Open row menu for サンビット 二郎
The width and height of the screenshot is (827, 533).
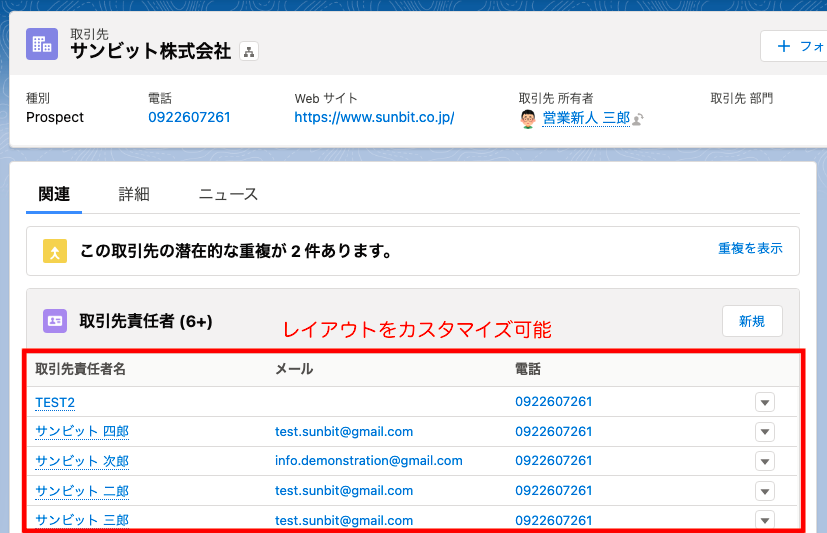coord(765,491)
